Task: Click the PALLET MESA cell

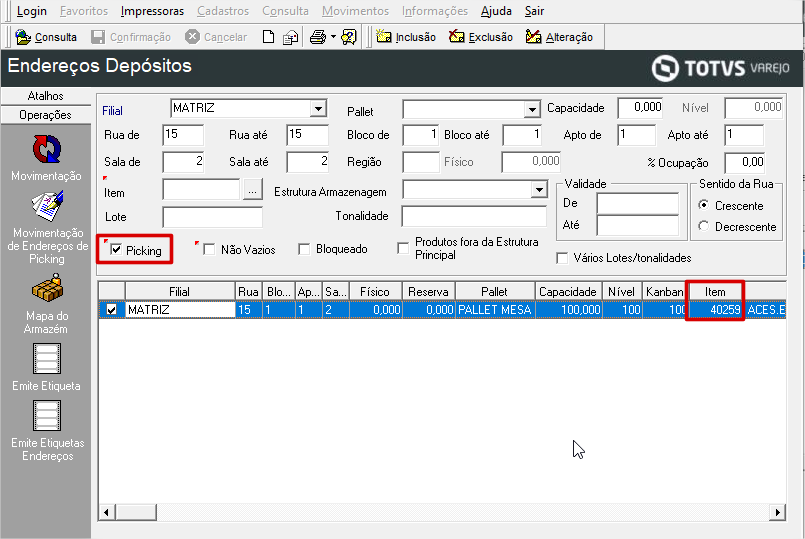Action: click(x=494, y=310)
